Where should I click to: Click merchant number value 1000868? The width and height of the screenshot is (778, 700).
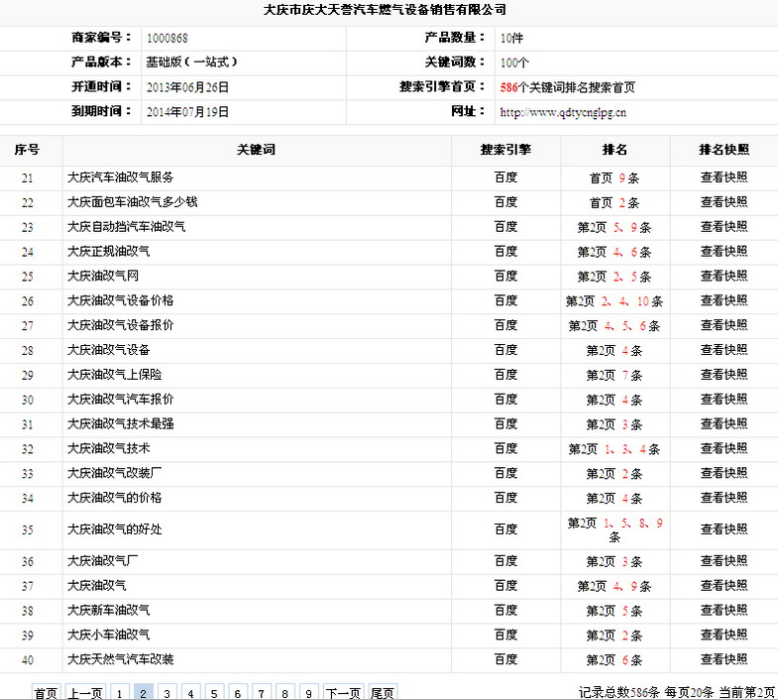pyautogui.click(x=167, y=39)
